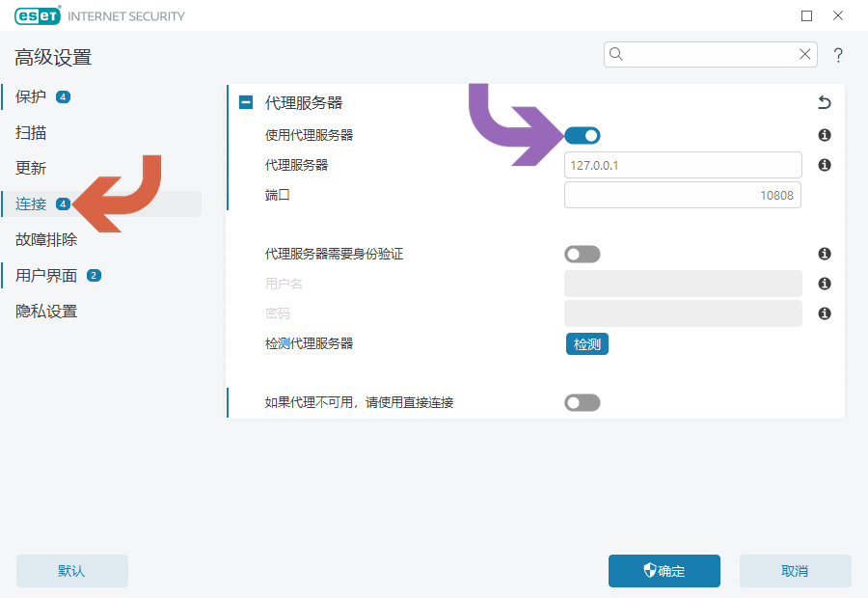Open 隐私设置 category

point(46,312)
